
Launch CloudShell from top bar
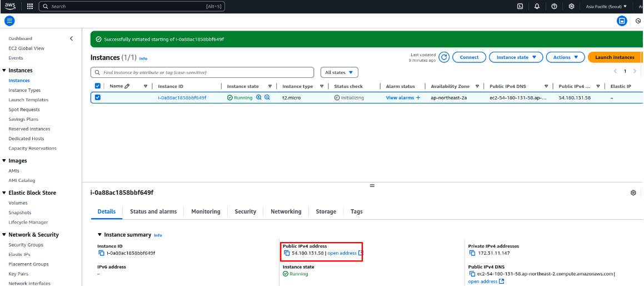coord(520,6)
